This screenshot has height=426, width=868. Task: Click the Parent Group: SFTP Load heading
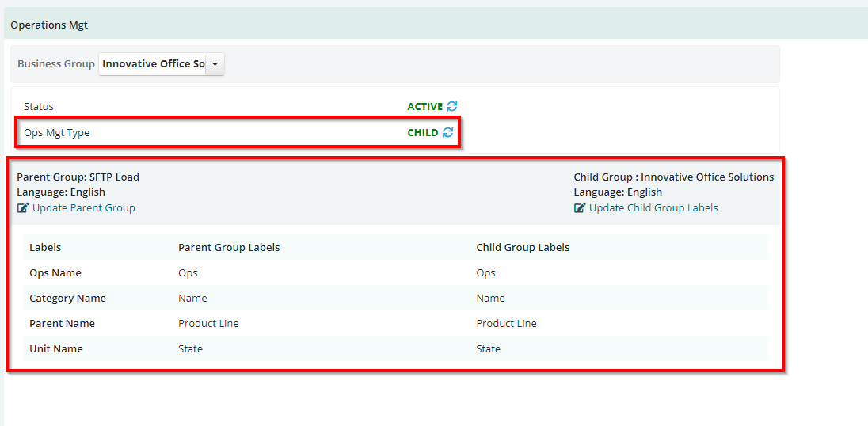coord(78,177)
